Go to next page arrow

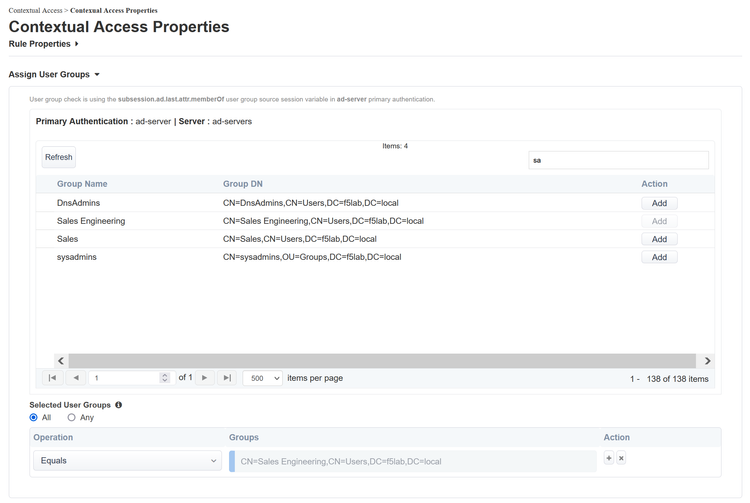[x=205, y=378]
